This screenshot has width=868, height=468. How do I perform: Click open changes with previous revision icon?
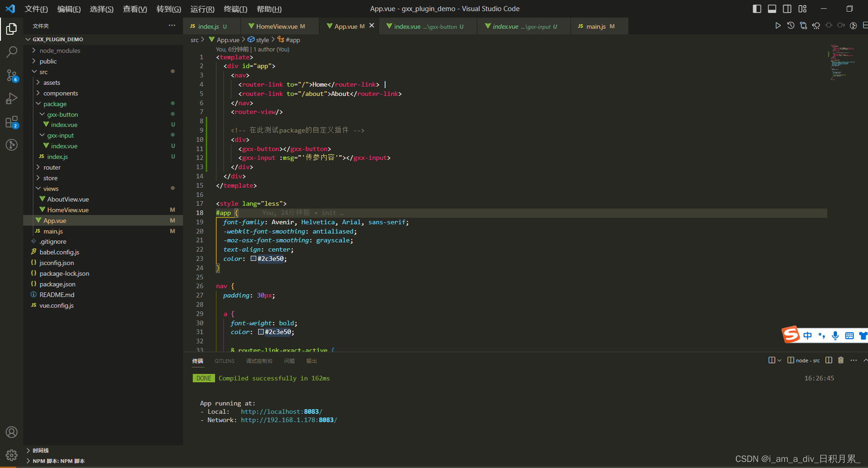(x=816, y=25)
